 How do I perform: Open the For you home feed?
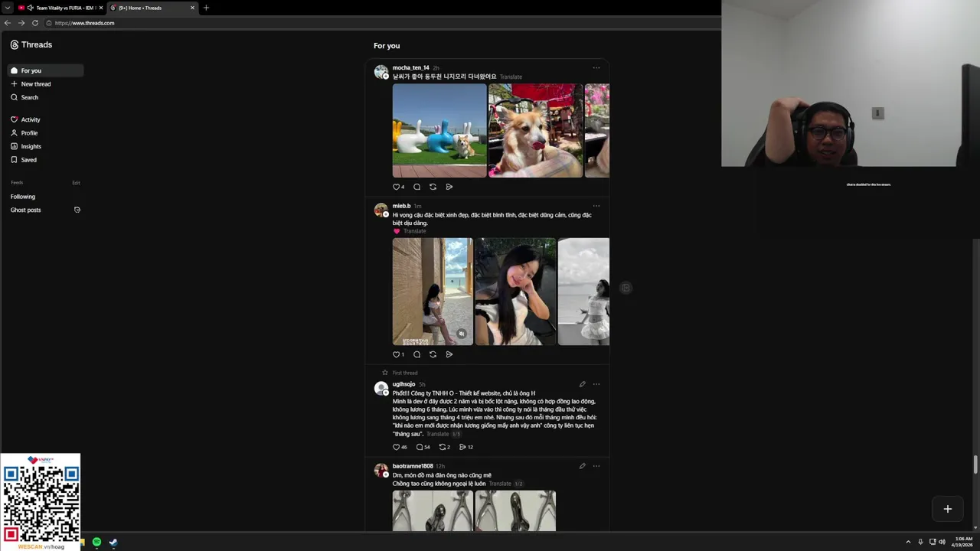tap(45, 70)
